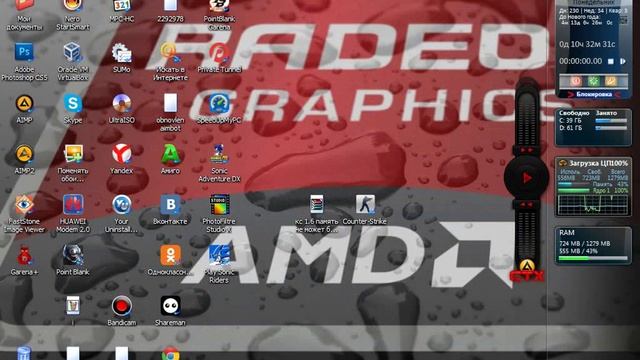Screen dimensions: 640x360
Task: Click the yellow icon in the timer widget
Action: (x=611, y=81)
